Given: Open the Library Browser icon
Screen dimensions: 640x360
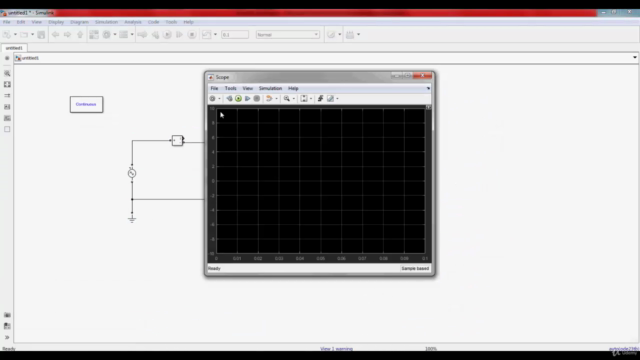Looking at the screenshot, I should click(x=94, y=35).
